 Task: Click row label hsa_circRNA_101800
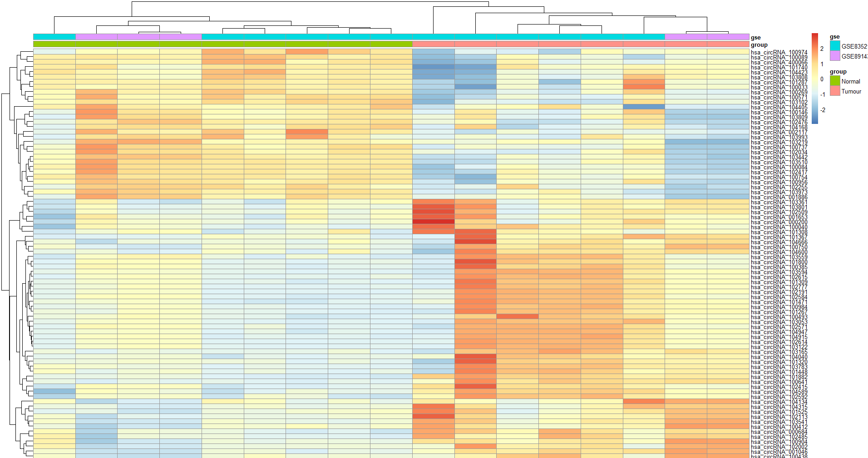click(x=779, y=262)
